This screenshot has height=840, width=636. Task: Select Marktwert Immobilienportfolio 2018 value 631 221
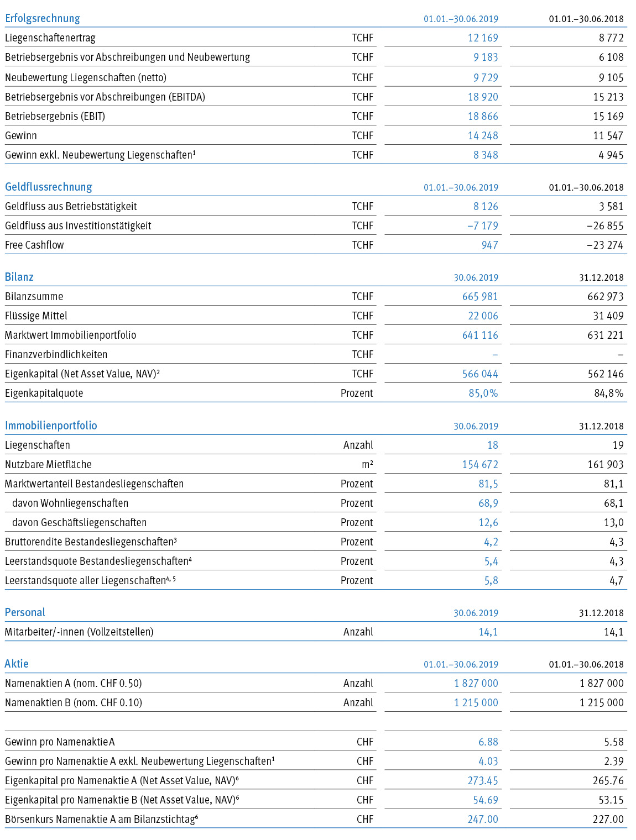(606, 335)
